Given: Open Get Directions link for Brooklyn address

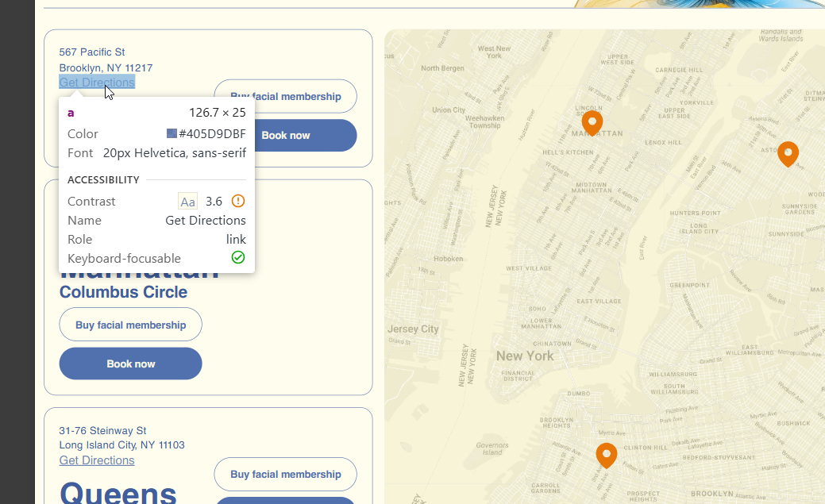Looking at the screenshot, I should [97, 83].
